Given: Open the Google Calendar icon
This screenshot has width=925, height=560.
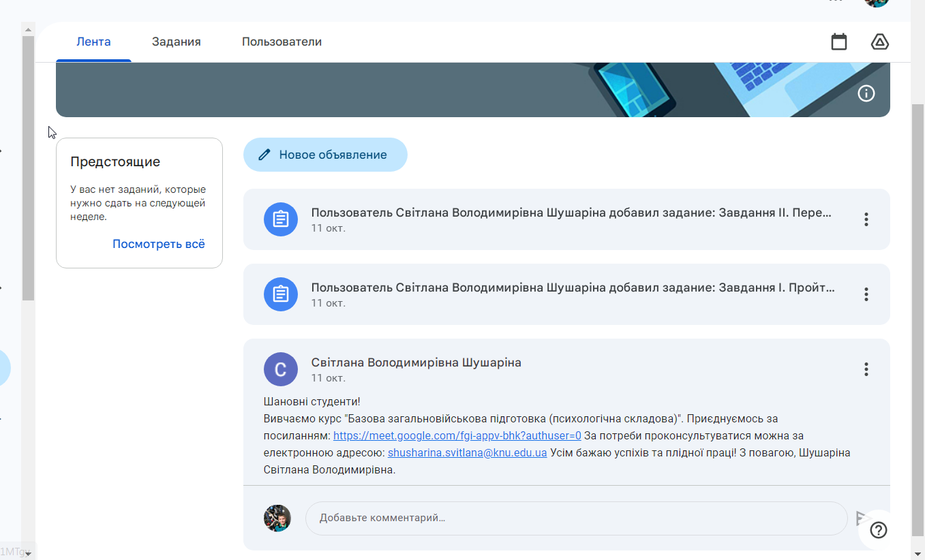Looking at the screenshot, I should tap(839, 42).
